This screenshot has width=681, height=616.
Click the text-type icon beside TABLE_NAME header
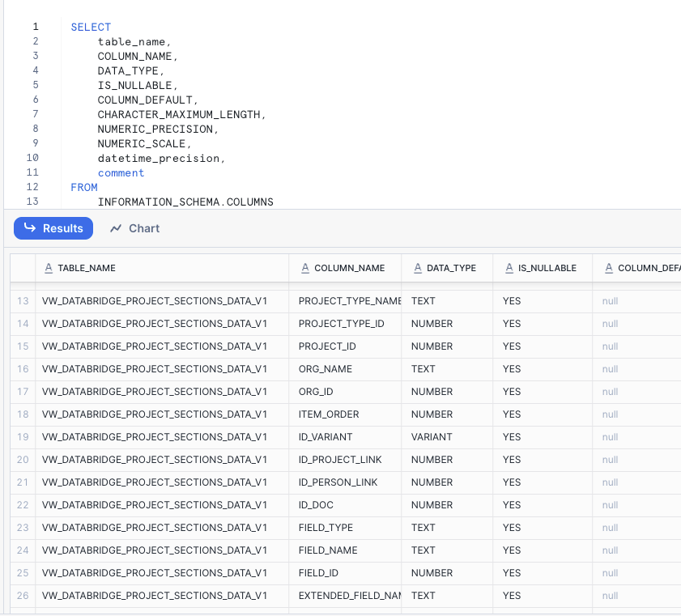click(x=47, y=268)
